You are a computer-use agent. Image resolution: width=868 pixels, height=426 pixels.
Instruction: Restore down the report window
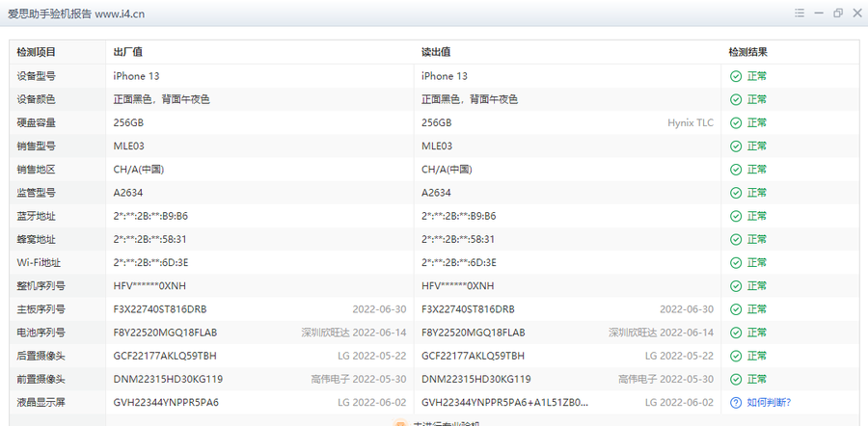click(837, 13)
